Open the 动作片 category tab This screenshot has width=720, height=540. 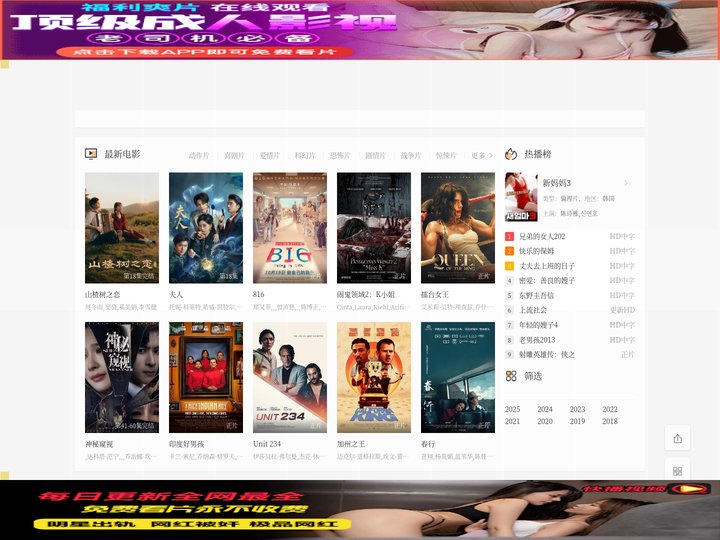tap(199, 156)
